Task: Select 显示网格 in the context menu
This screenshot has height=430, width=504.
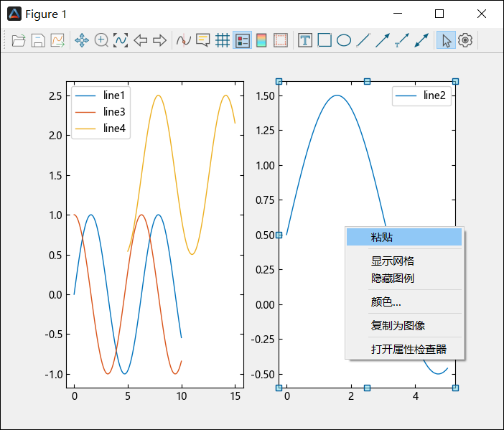Action: coord(393,261)
